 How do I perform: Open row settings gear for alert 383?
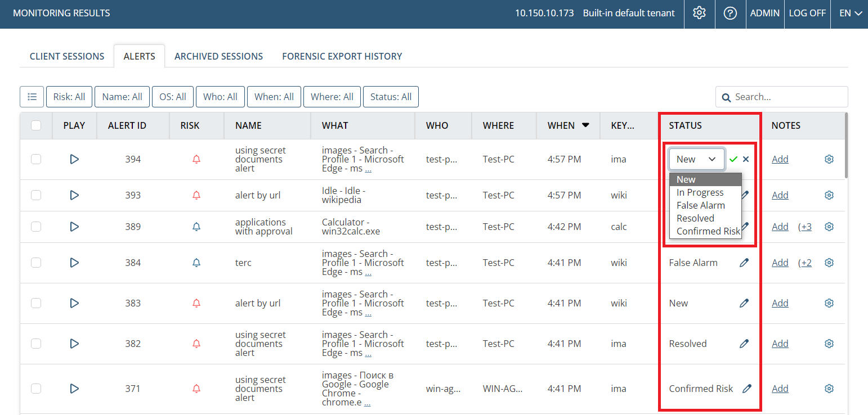pos(829,303)
